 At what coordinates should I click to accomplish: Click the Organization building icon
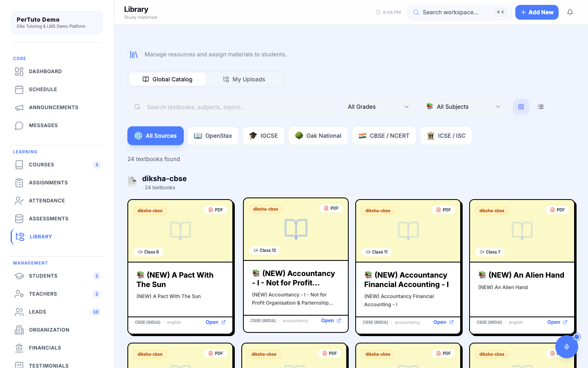coord(19,330)
